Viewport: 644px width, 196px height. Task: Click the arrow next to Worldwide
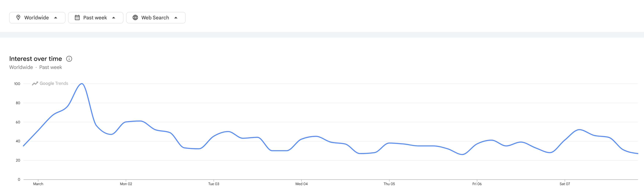point(56,18)
